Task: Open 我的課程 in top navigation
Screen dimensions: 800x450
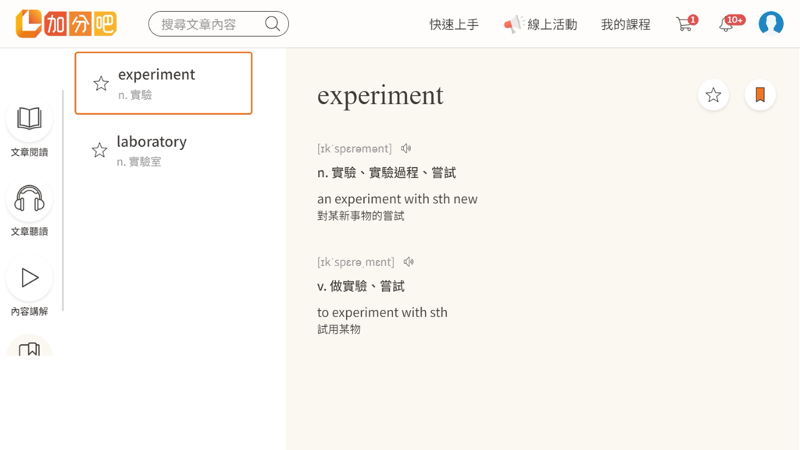Action: point(625,24)
